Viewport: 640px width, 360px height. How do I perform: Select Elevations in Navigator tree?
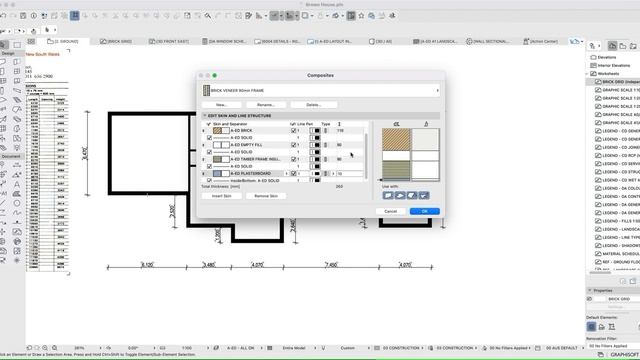click(607, 57)
